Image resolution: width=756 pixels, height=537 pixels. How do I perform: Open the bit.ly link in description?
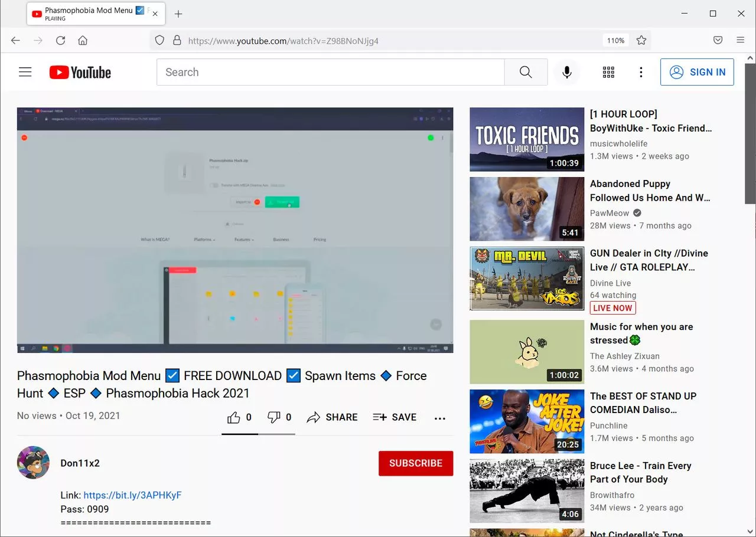132,495
